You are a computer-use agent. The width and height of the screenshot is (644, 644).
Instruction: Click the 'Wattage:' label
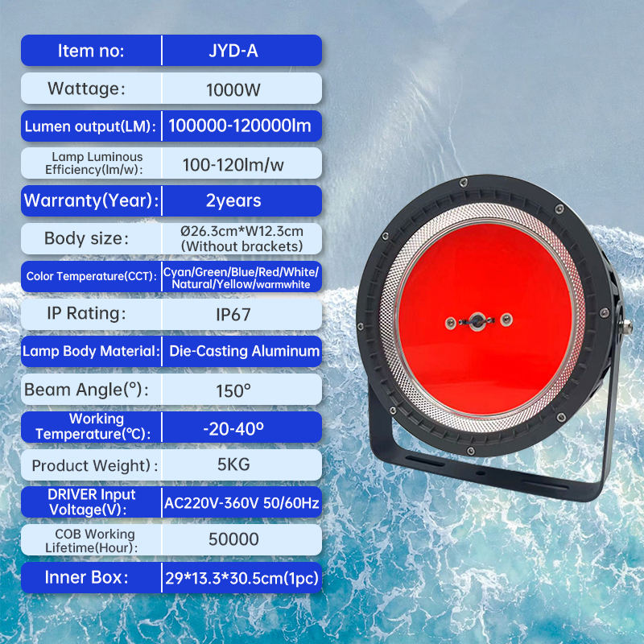tap(86, 89)
